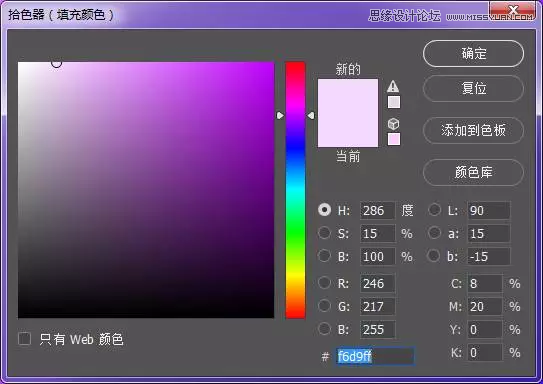The width and height of the screenshot is (543, 384).
Task: Select the blue B radio button
Action: [324, 329]
